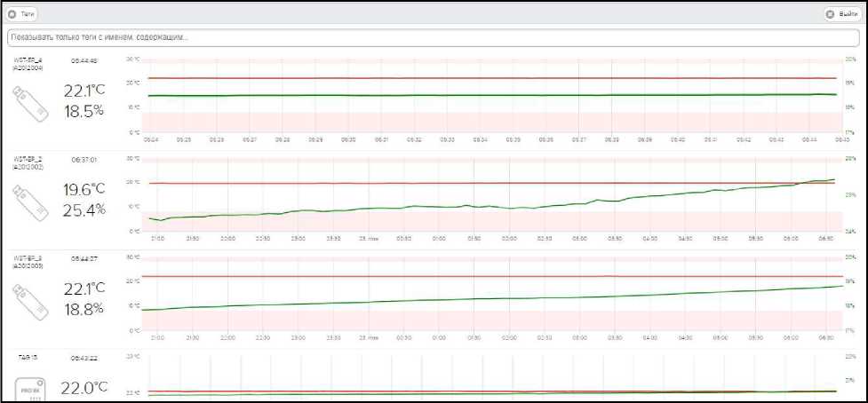Screen dimensions: 868x403
Task: Select the 18.8% humidity reading
Action: click(x=84, y=309)
